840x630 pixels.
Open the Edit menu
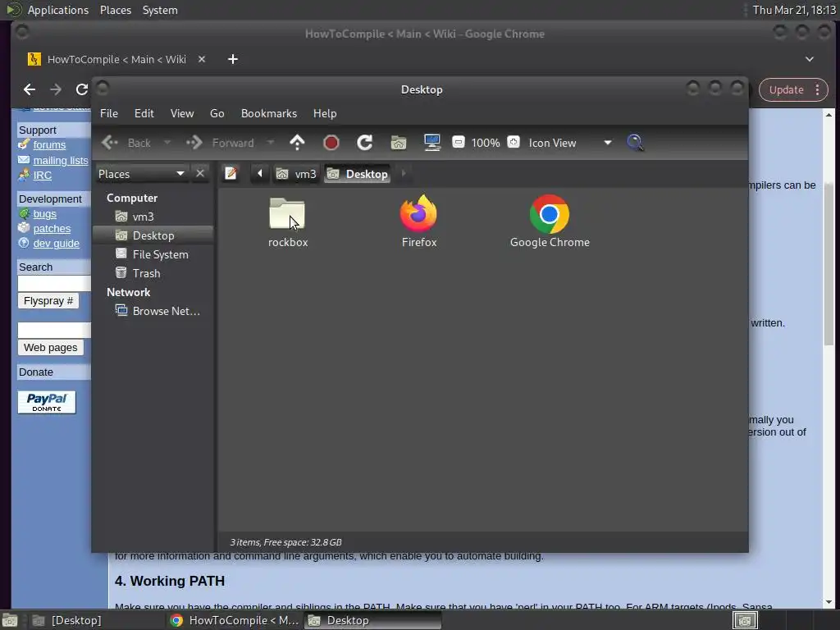pyautogui.click(x=144, y=113)
